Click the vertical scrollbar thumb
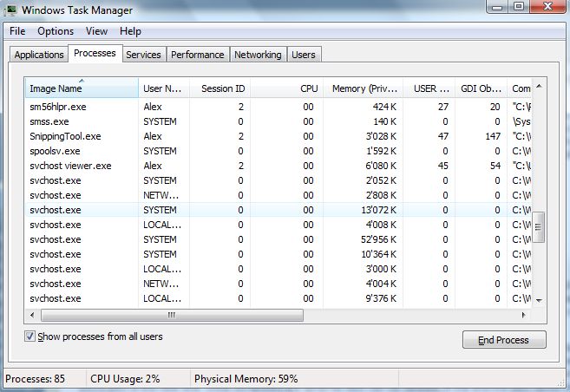This screenshot has width=570, height=392. tap(539, 227)
